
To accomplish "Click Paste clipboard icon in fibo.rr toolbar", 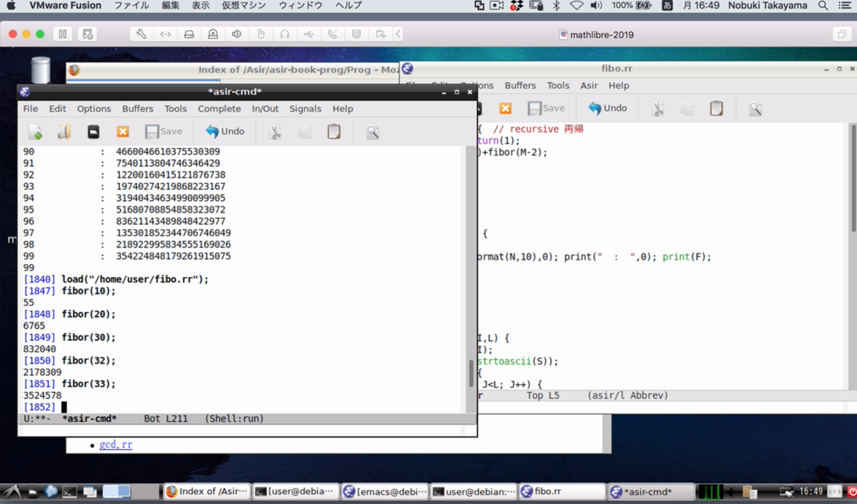I will pos(716,109).
